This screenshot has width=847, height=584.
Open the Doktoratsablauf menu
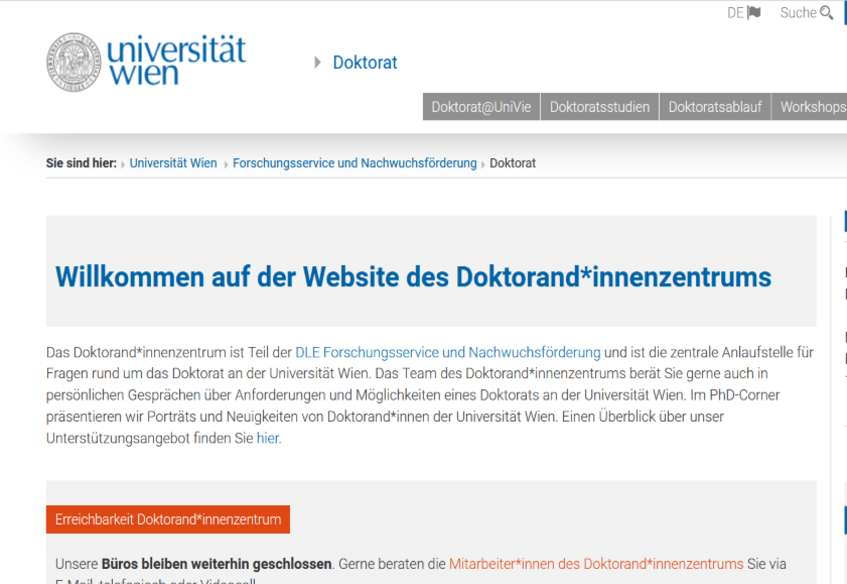point(715,107)
